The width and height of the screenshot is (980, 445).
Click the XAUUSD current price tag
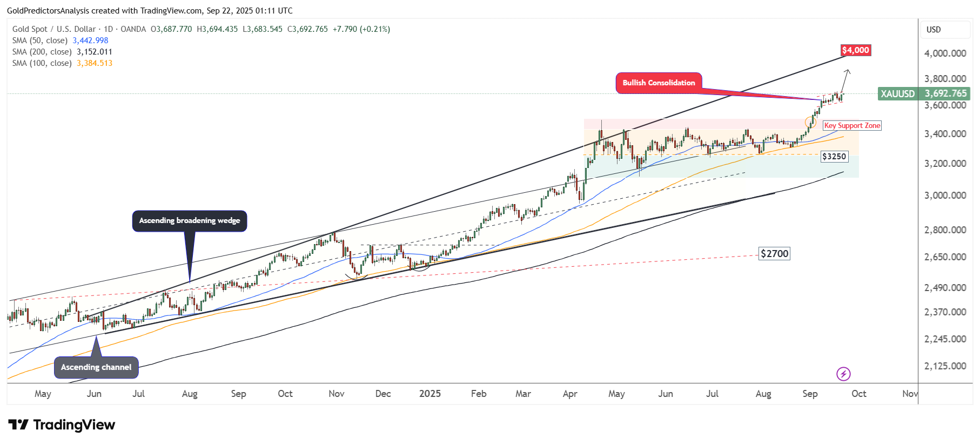coord(924,93)
